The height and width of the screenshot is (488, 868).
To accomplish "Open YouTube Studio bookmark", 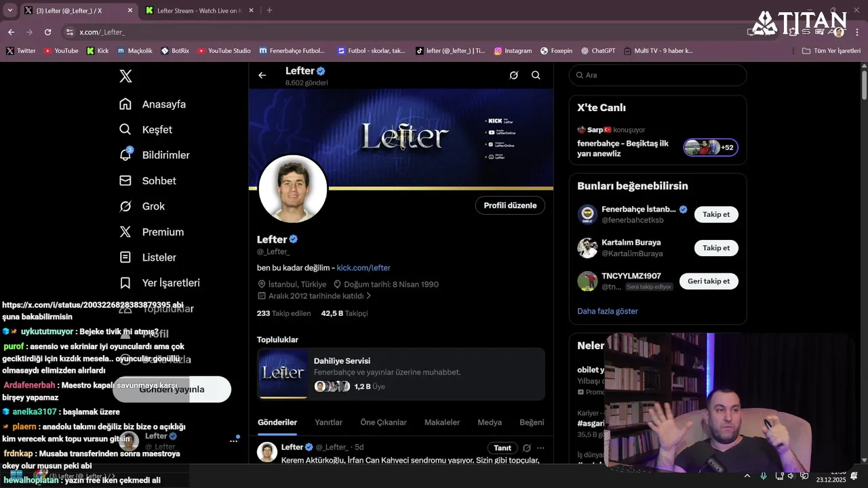I will (x=224, y=51).
